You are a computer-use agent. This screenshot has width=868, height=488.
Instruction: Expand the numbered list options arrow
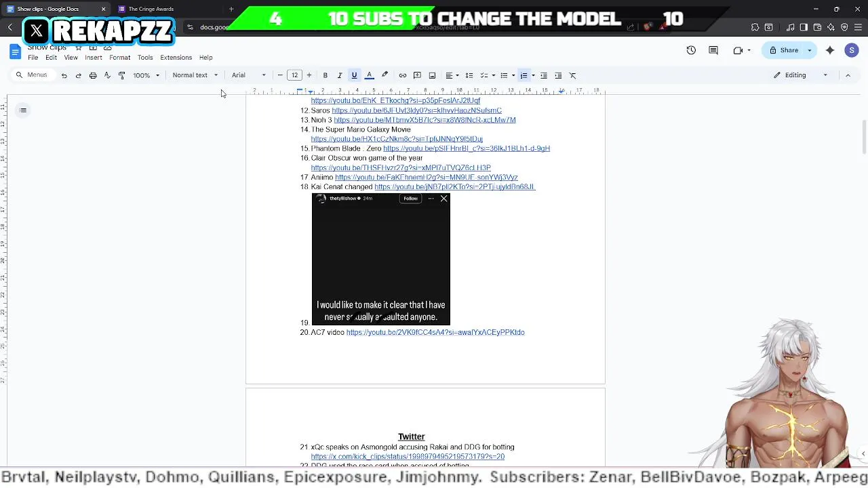tap(533, 75)
